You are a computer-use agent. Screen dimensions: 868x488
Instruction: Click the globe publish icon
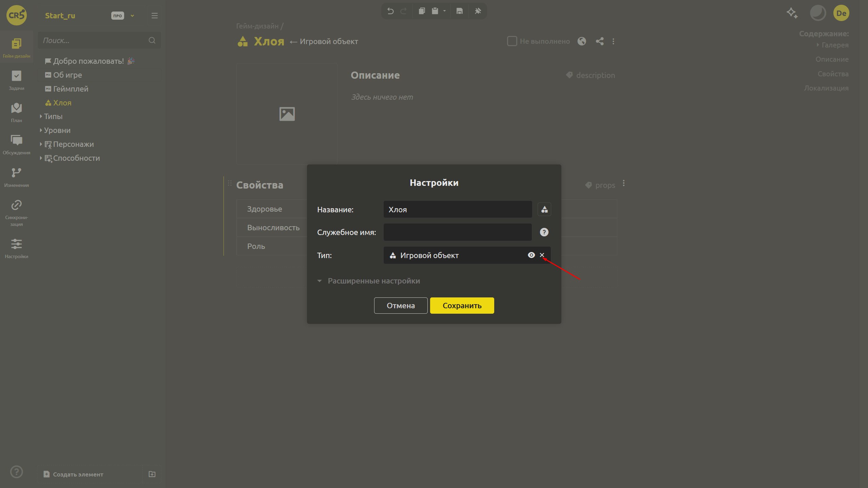[582, 41]
